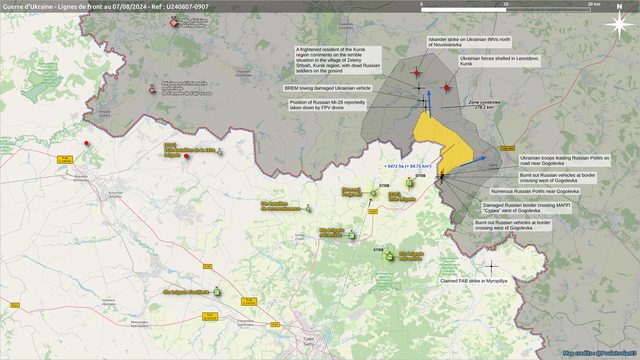Open the Map credits link
Screen dimensions: 640x360
coord(600,353)
